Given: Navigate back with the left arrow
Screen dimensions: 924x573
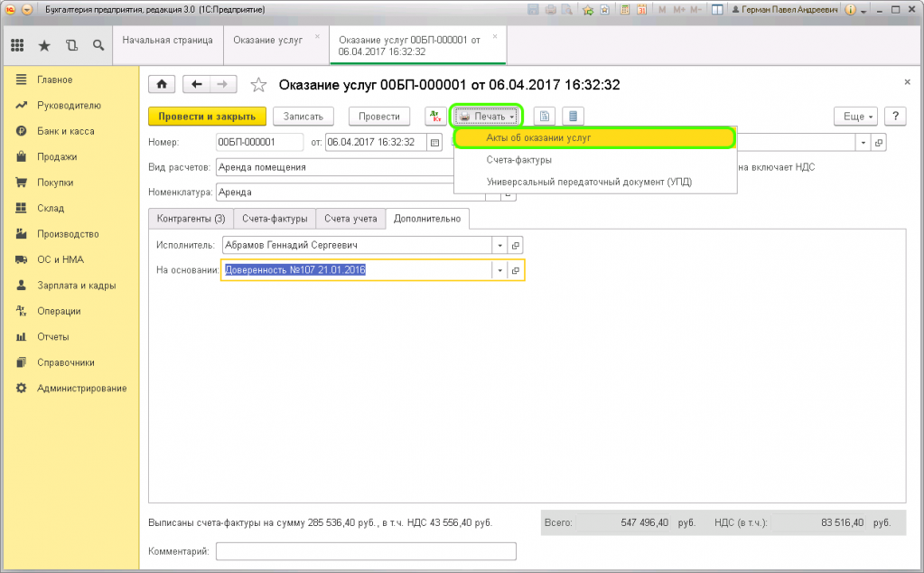Looking at the screenshot, I should pos(197,84).
